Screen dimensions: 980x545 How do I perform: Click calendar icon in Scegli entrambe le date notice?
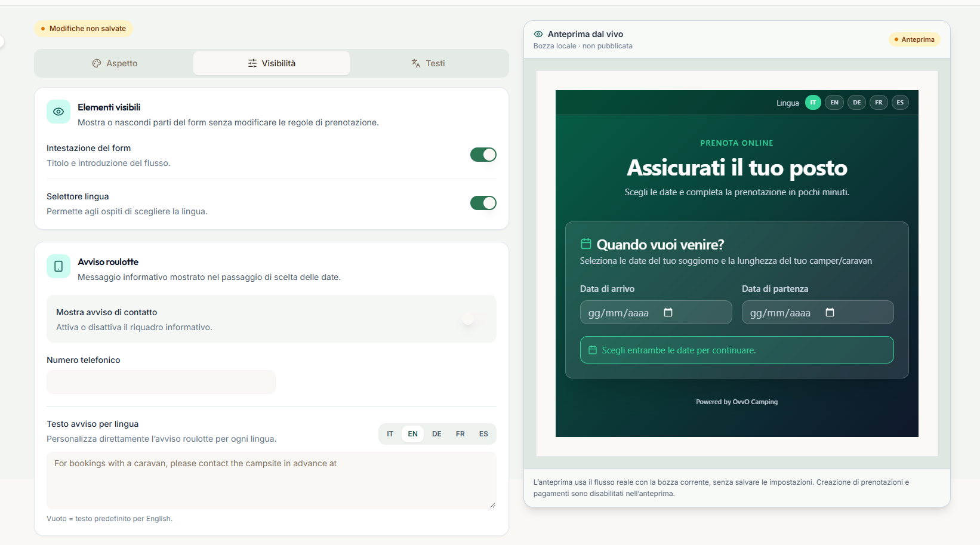click(593, 350)
